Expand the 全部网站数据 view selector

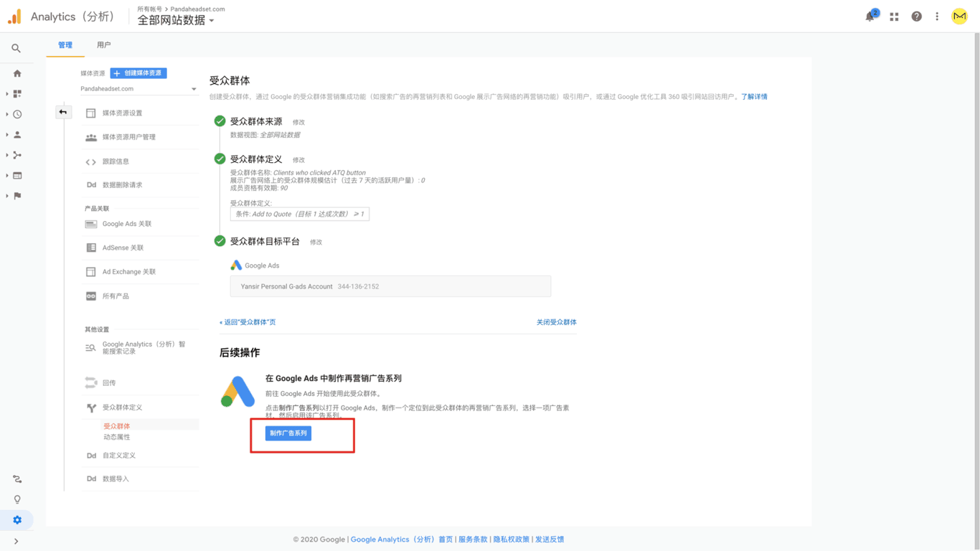tap(176, 21)
